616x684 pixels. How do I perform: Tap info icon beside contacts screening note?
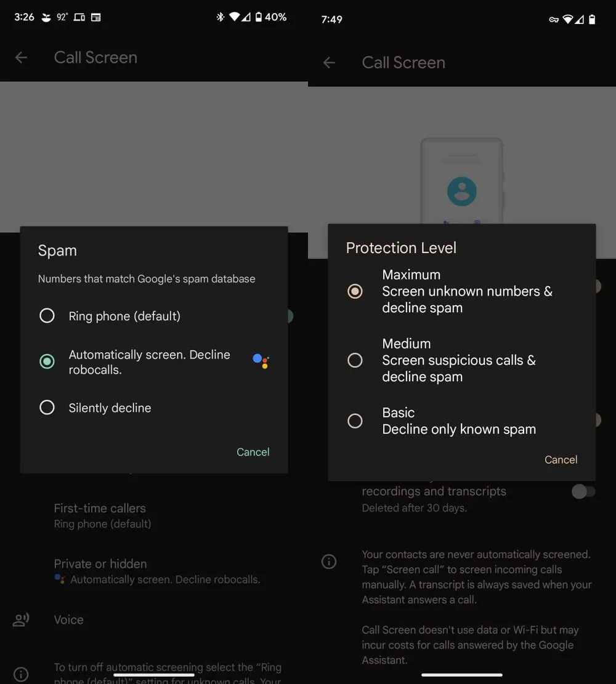[329, 561]
